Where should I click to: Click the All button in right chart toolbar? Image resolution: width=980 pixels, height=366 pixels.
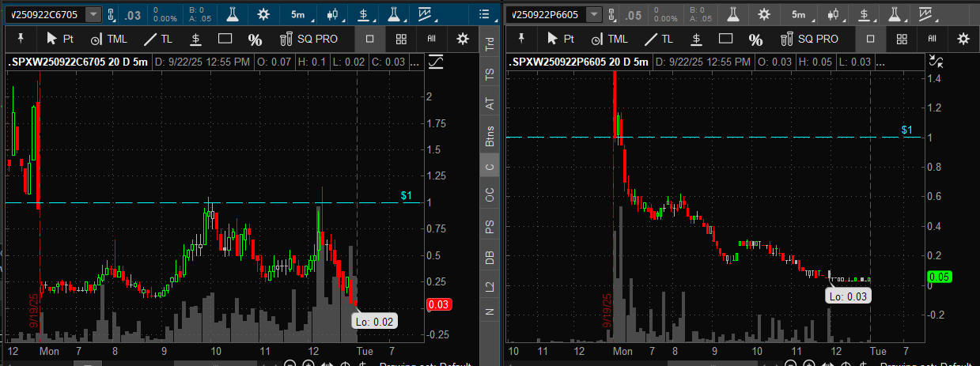click(933, 39)
